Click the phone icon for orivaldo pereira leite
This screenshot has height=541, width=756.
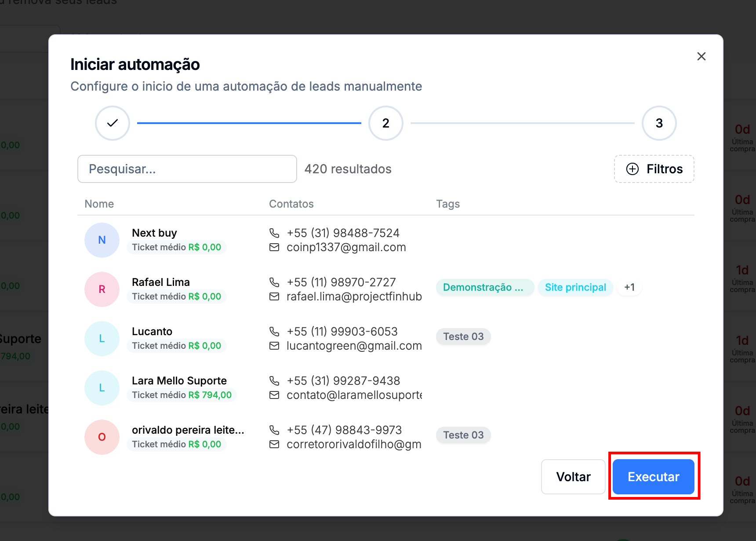tap(274, 430)
